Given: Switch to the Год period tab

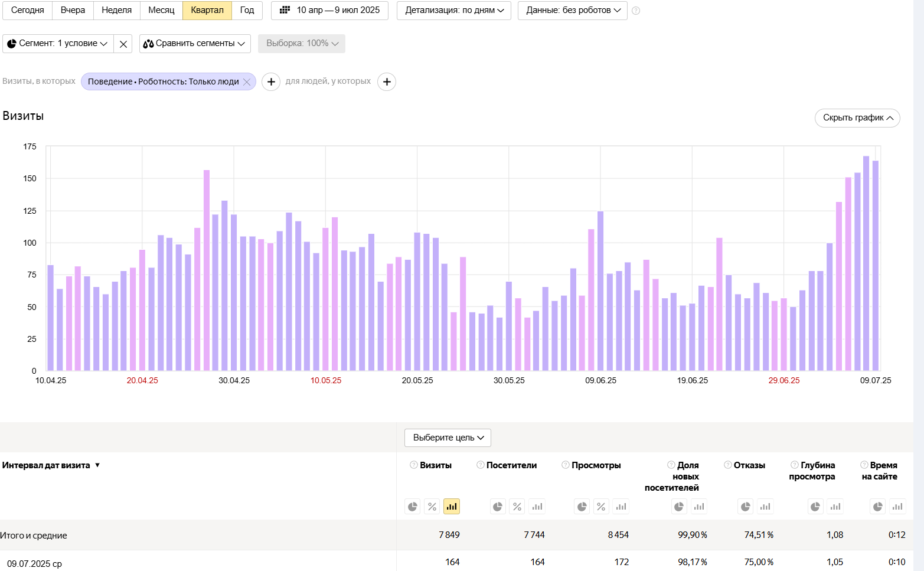Looking at the screenshot, I should point(247,11).
